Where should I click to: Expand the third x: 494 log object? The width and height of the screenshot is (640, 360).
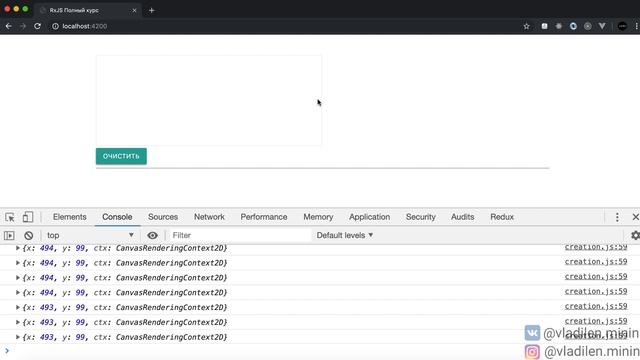[18, 278]
